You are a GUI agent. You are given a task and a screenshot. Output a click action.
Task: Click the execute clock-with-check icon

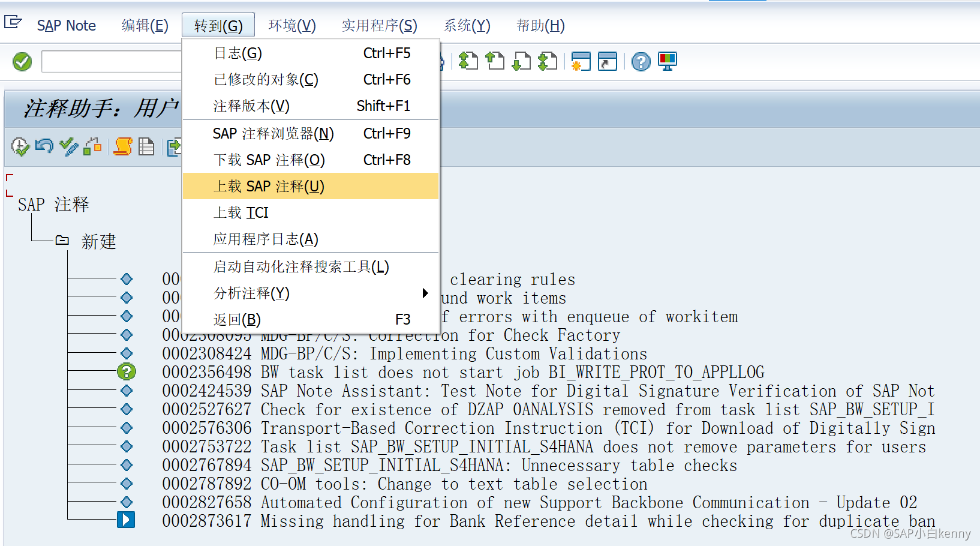(x=20, y=146)
